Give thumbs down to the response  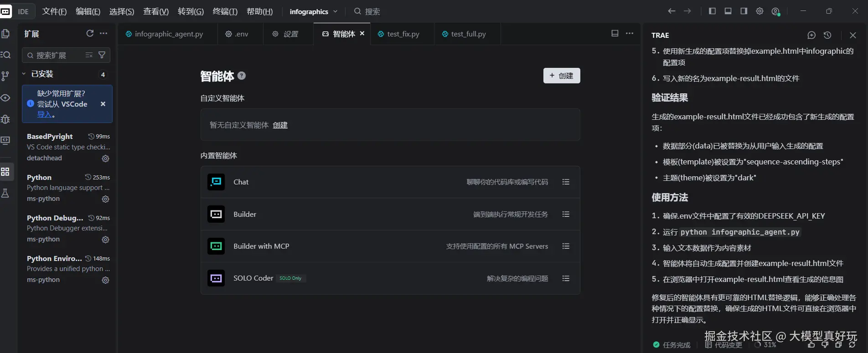825,345
